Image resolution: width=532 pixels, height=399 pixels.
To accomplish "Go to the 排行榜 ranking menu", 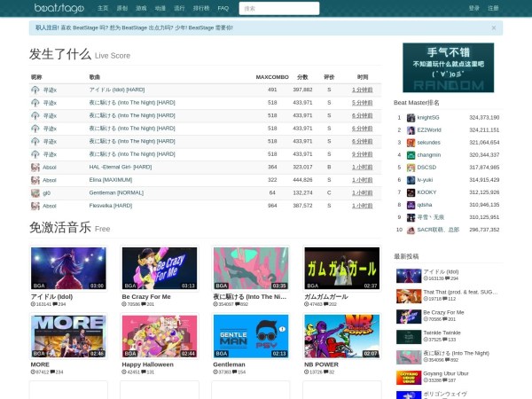I will pos(200,8).
